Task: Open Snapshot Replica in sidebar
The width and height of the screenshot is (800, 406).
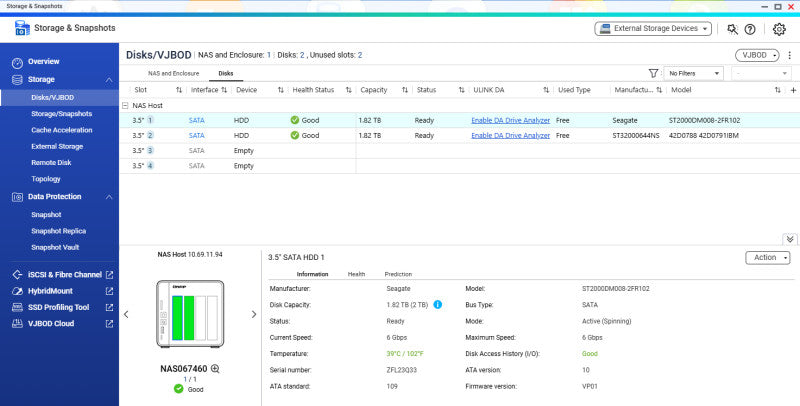Action: point(58,231)
